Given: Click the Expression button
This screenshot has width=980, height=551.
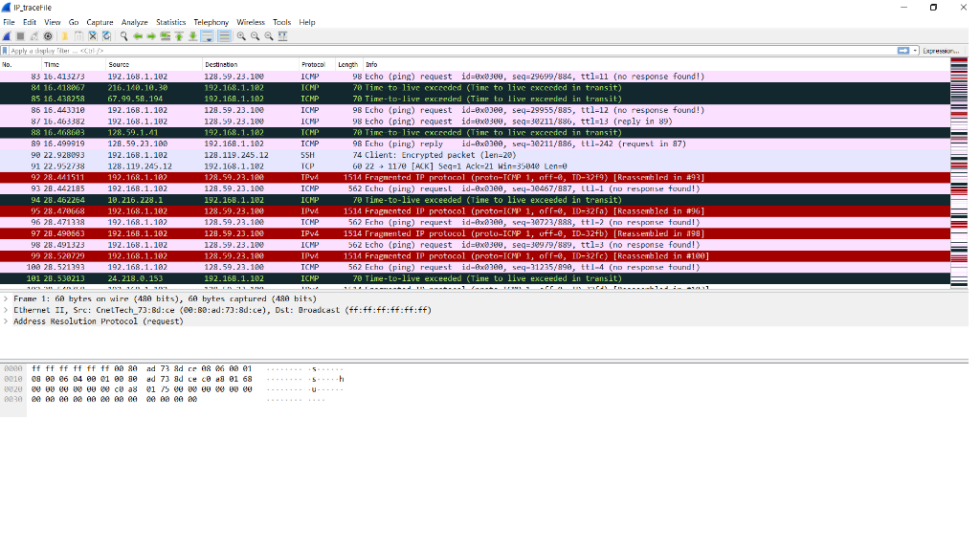Looking at the screenshot, I should pyautogui.click(x=943, y=51).
